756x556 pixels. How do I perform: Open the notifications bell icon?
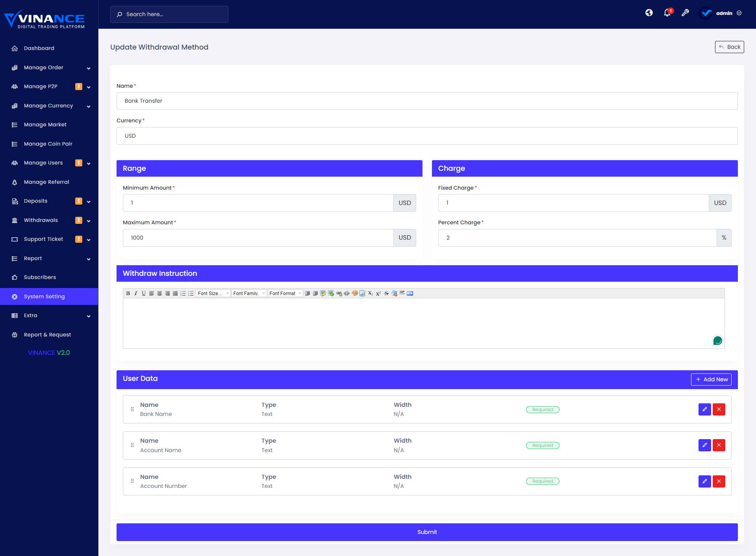667,13
